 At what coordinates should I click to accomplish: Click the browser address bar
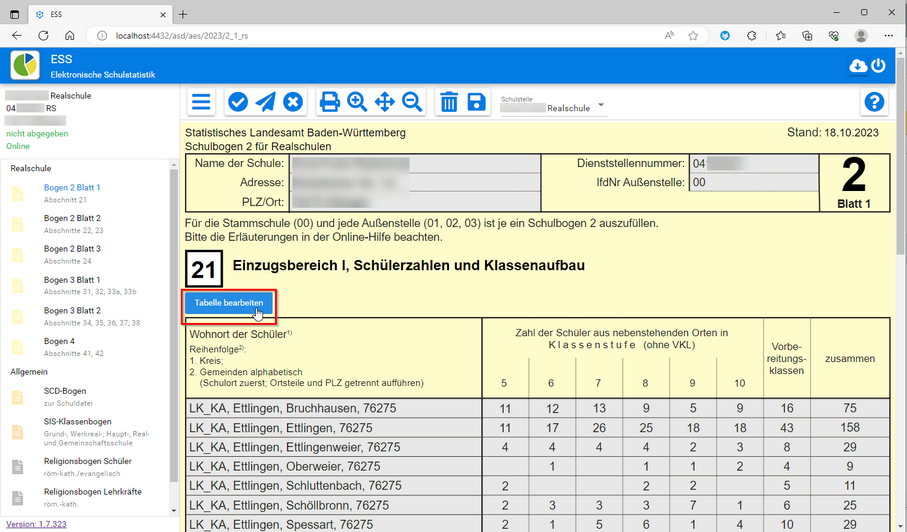tap(380, 35)
